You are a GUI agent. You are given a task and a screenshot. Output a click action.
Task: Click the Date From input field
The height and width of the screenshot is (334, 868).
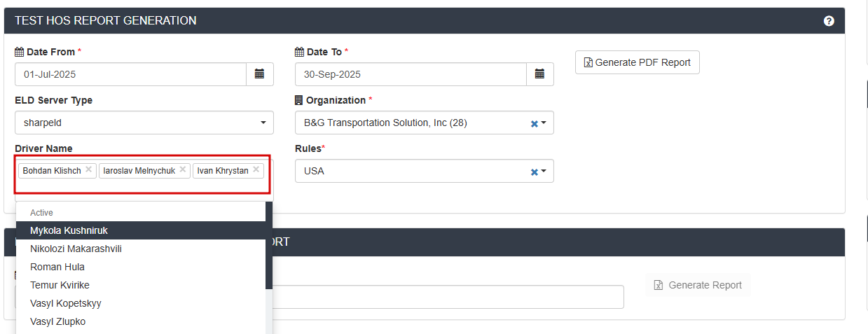coord(130,74)
